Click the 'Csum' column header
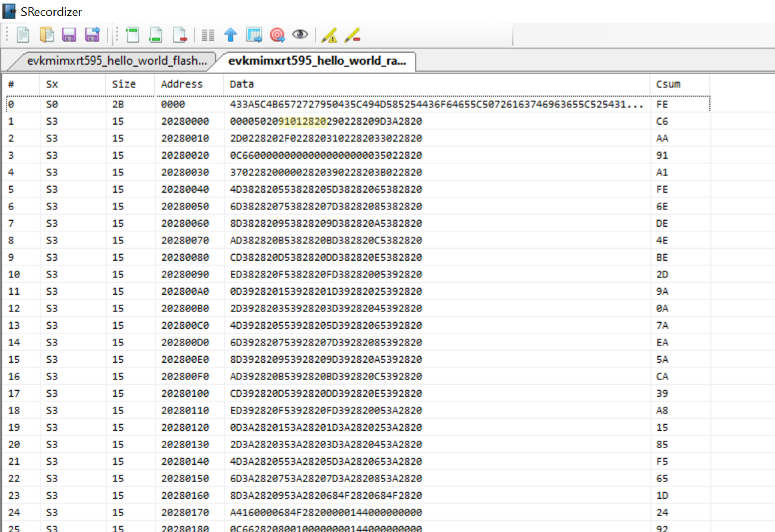The image size is (775, 532). pyautogui.click(x=680, y=84)
